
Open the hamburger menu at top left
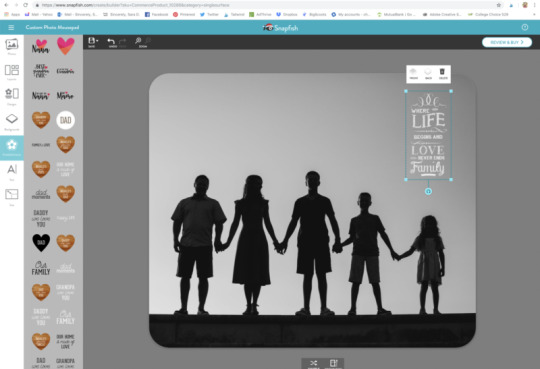coord(11,27)
